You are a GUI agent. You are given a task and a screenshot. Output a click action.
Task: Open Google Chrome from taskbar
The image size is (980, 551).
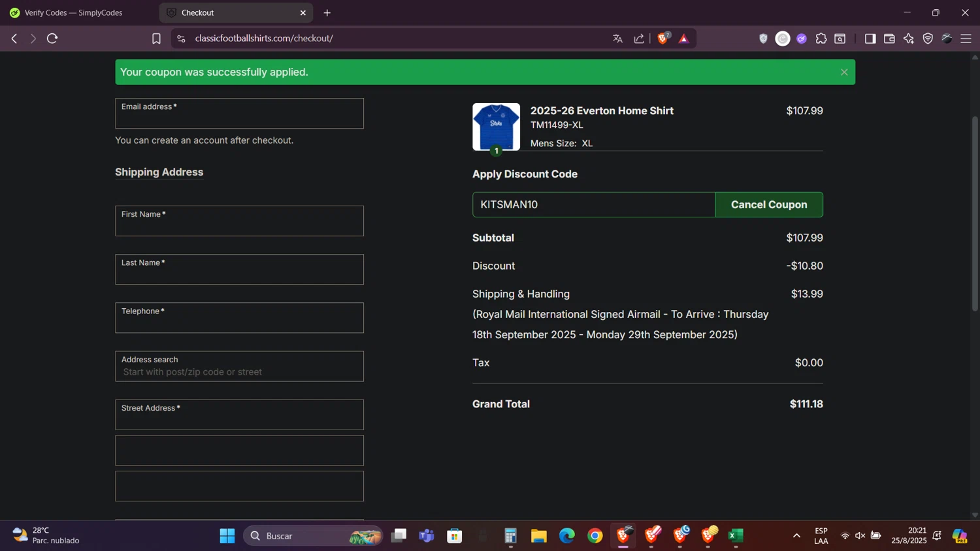click(x=595, y=536)
